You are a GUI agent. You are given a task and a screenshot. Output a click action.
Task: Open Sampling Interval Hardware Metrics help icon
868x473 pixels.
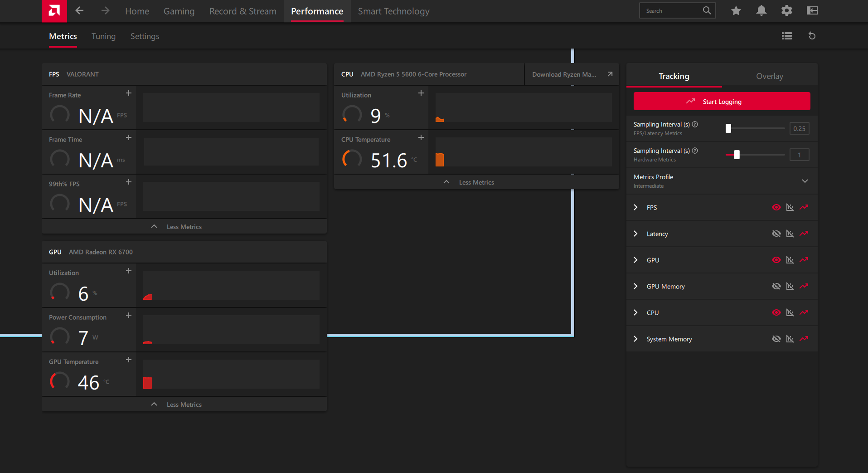click(x=695, y=151)
